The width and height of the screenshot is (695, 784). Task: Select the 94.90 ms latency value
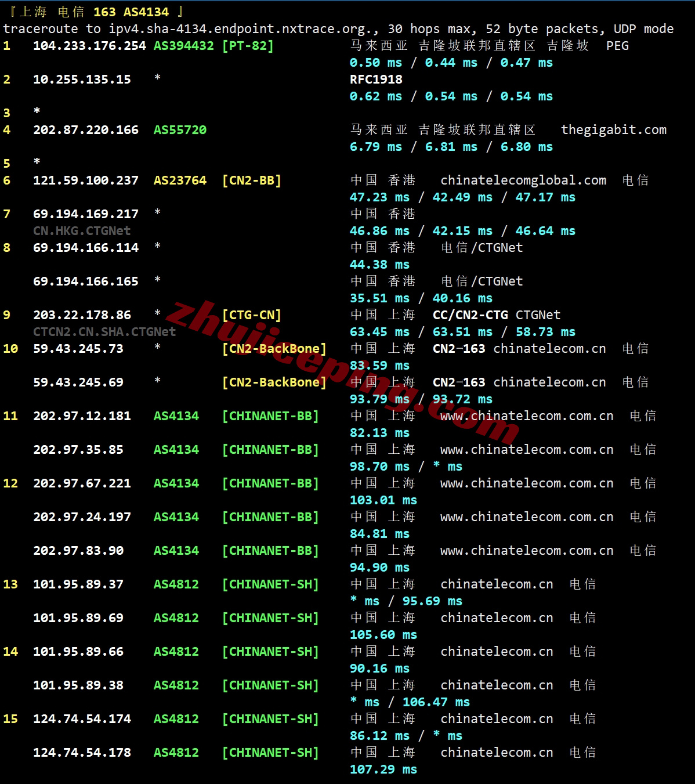coord(379,568)
